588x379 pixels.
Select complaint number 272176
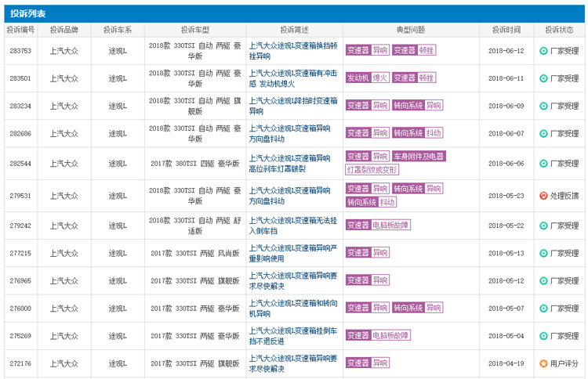[x=20, y=363]
